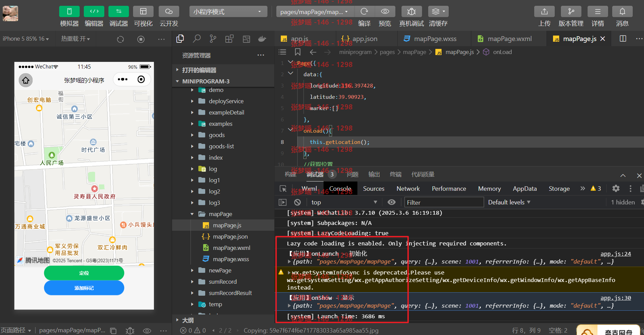Open the Storage tab
Screen dimensions: 644x335
(x=559, y=189)
